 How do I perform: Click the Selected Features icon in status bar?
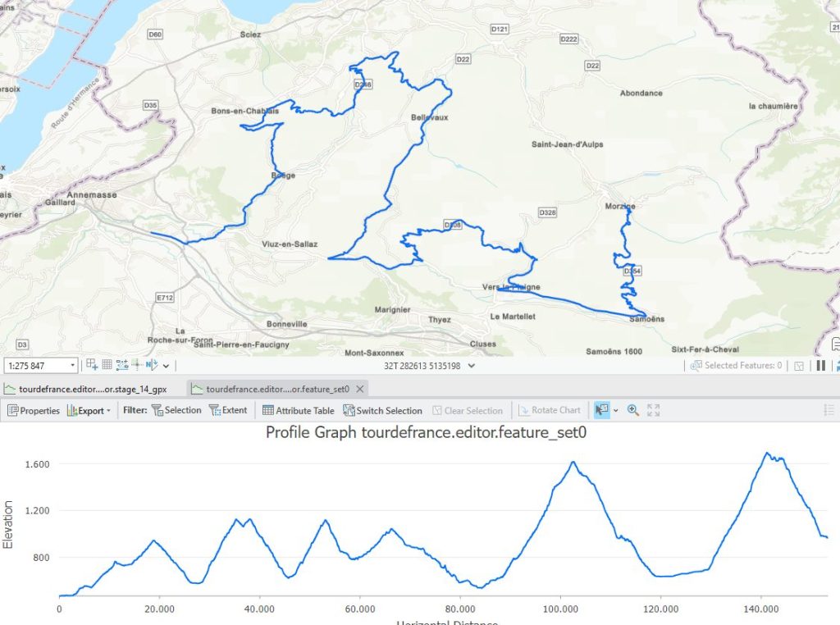[x=696, y=366]
